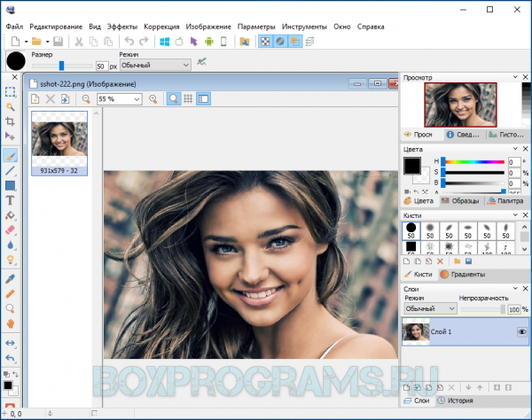
Task: Click the mobile phone icon toolbar button
Action: click(223, 42)
